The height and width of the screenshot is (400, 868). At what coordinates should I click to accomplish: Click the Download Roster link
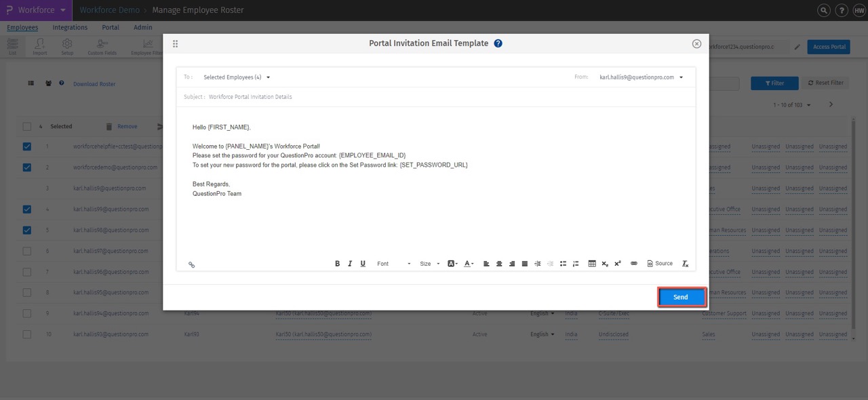tap(94, 83)
